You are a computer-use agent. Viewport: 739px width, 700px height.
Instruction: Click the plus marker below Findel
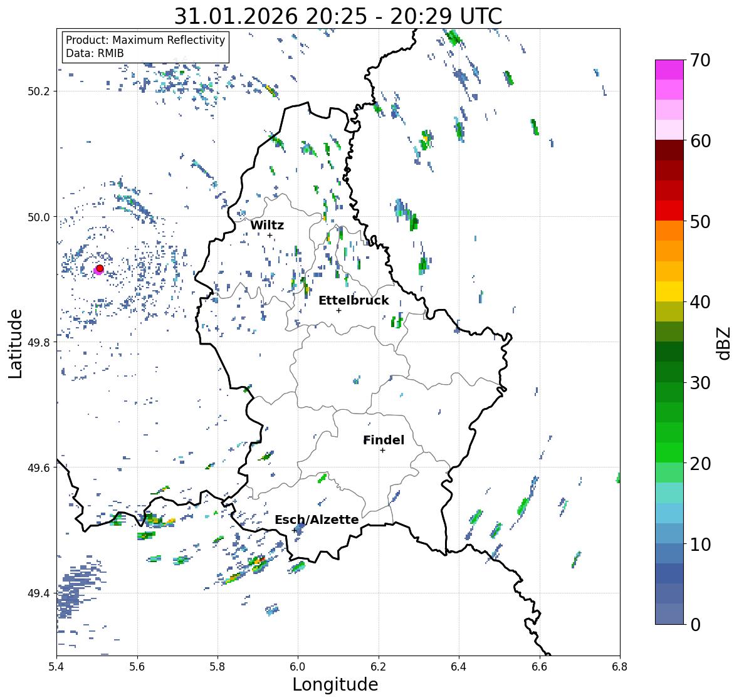(x=382, y=451)
